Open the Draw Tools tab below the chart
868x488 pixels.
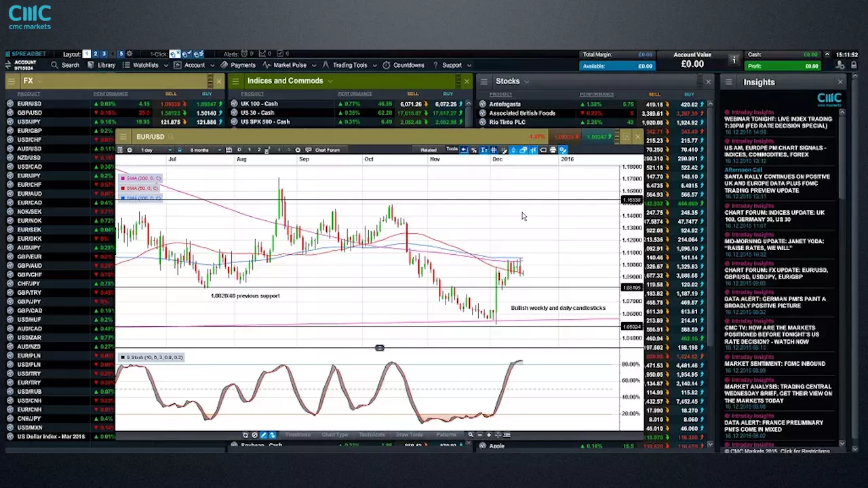click(409, 434)
